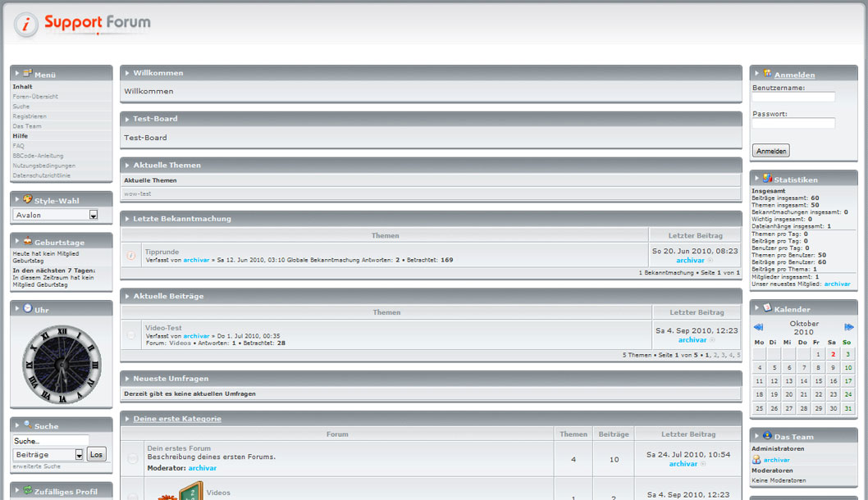Open the Avalon style dropdown

tap(94, 216)
